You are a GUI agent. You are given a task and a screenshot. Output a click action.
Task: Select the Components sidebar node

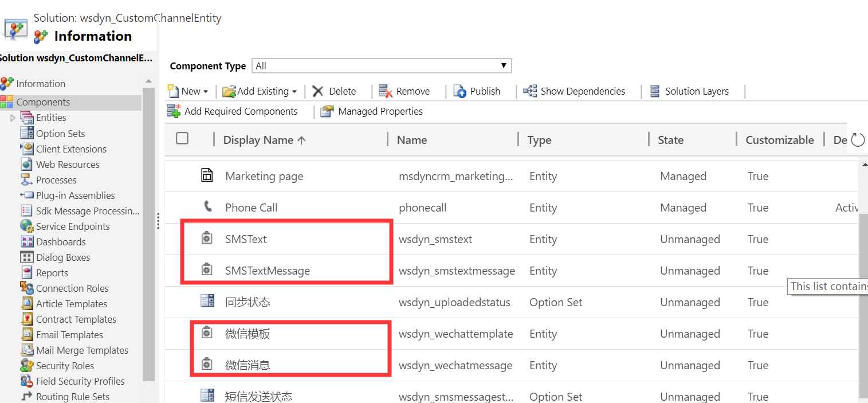[x=70, y=102]
